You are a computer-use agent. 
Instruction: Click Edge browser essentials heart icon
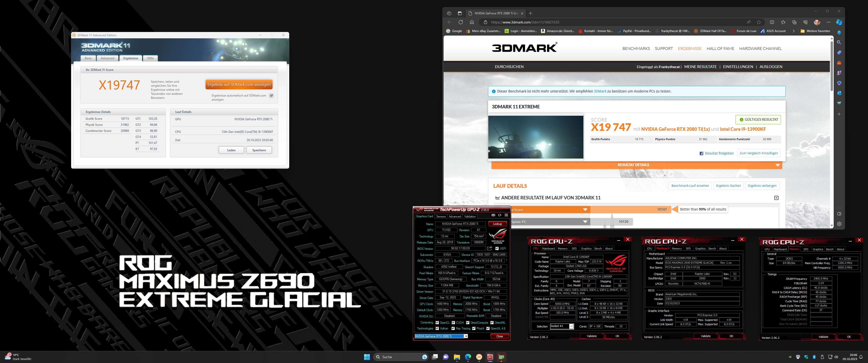[x=805, y=22]
